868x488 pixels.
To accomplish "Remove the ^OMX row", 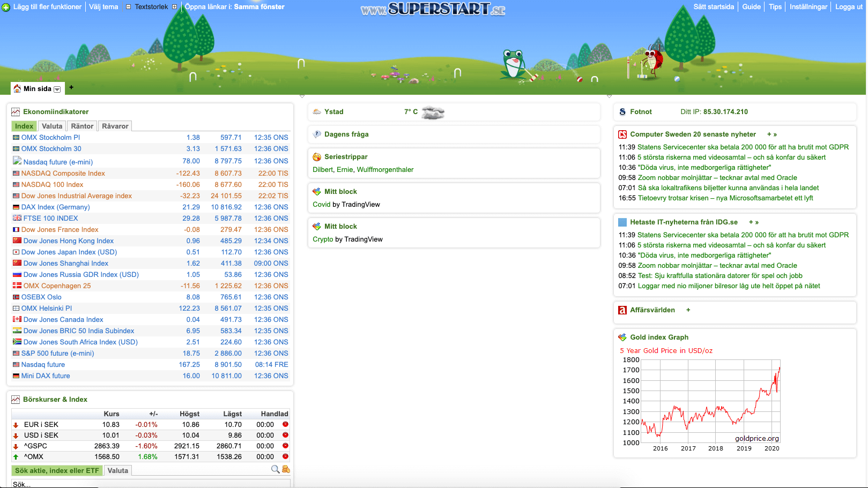I will coord(285,456).
